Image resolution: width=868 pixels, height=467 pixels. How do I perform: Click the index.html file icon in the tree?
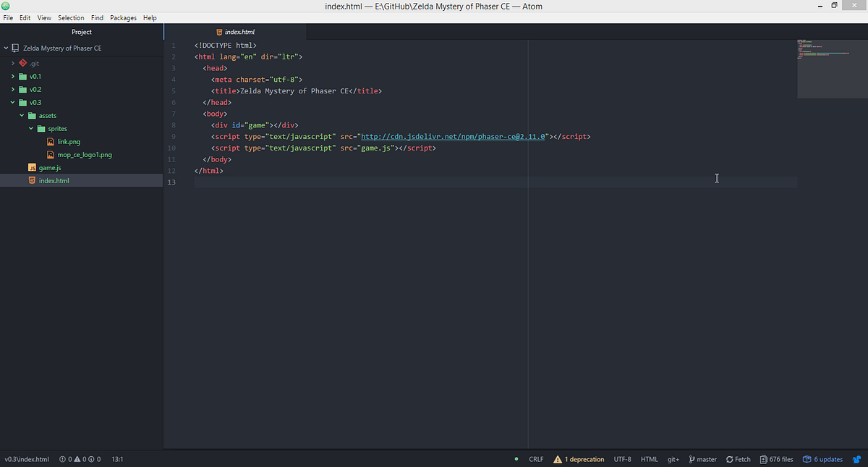coord(34,180)
